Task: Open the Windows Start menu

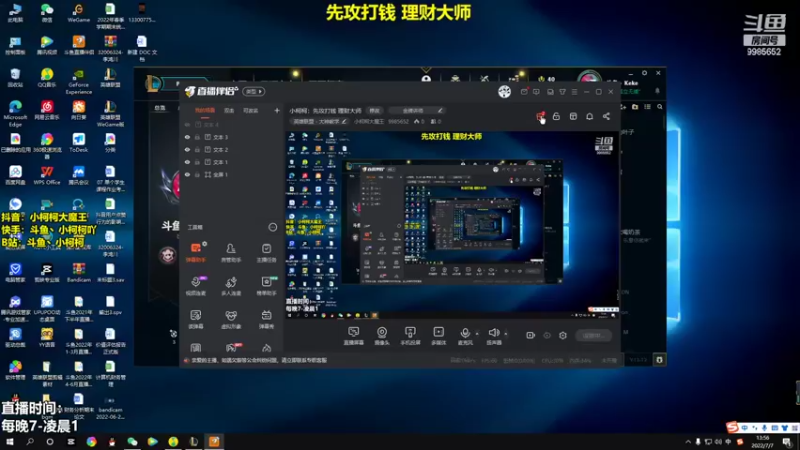Action: pyautogui.click(x=9, y=442)
